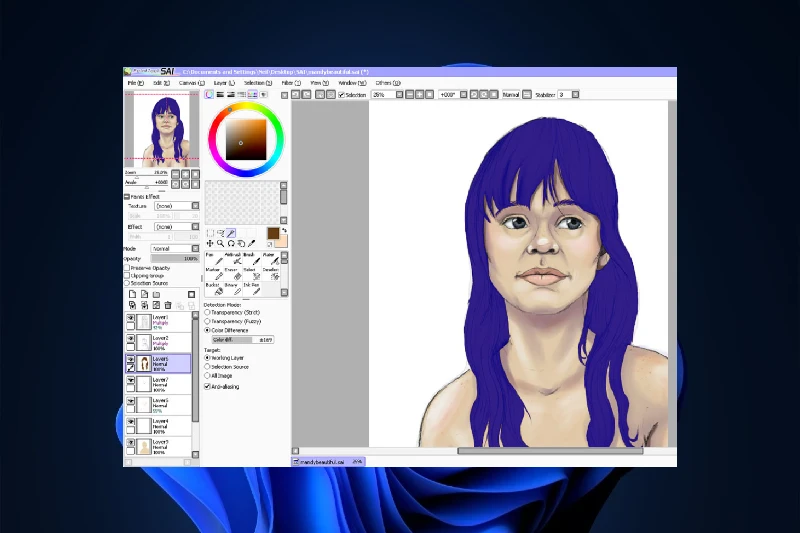The image size is (800, 533).
Task: Select the Zoom magnifier tool
Action: pos(220,244)
